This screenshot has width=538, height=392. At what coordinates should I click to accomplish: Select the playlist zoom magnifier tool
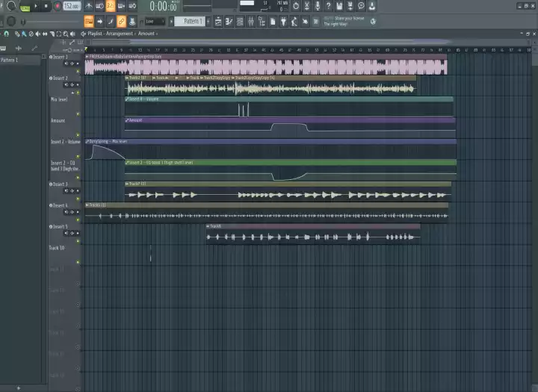[x=66, y=34]
